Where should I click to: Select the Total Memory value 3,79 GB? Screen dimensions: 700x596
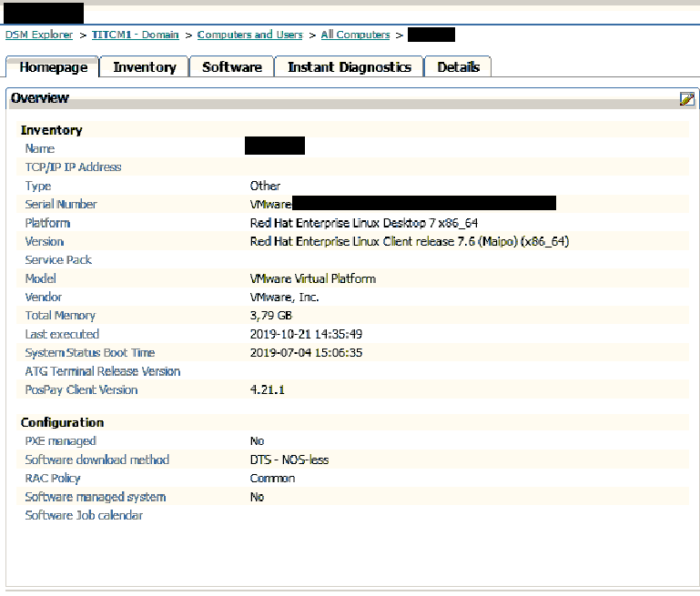tap(270, 316)
